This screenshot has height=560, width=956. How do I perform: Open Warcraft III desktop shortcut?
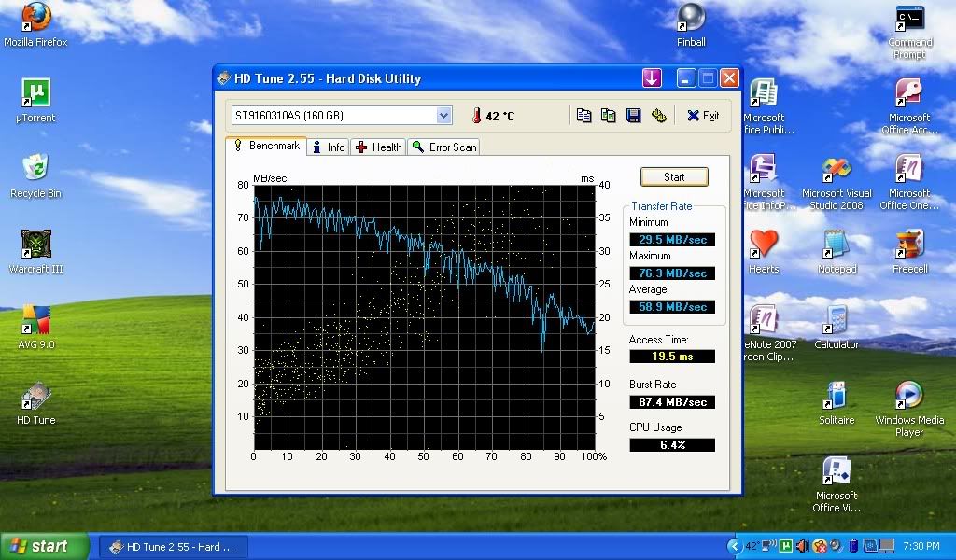coord(35,245)
